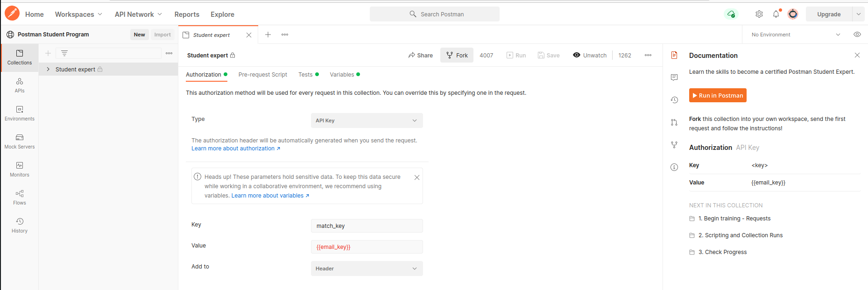Open the notifications bell
Image resolution: width=868 pixels, height=290 pixels.
pyautogui.click(x=776, y=14)
